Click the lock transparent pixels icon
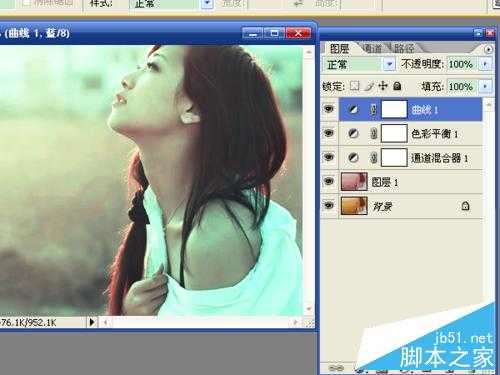 (x=354, y=86)
